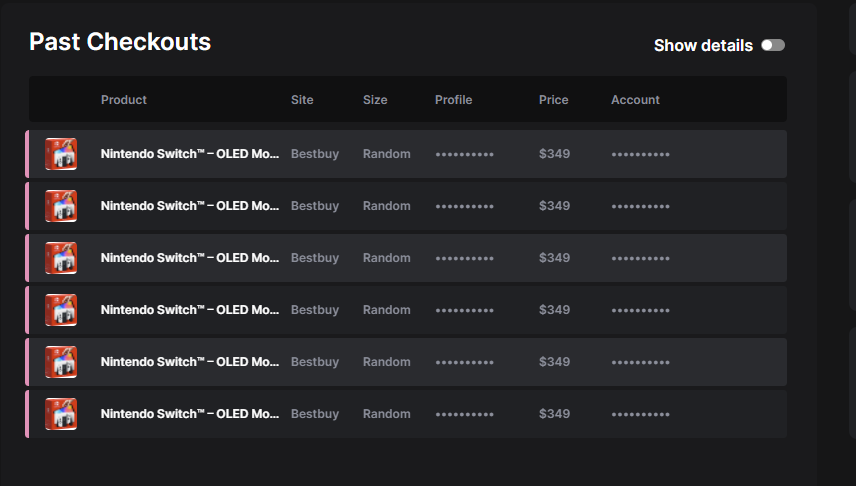856x486 pixels.
Task: Toggle the Show details switch
Action: coord(773,45)
